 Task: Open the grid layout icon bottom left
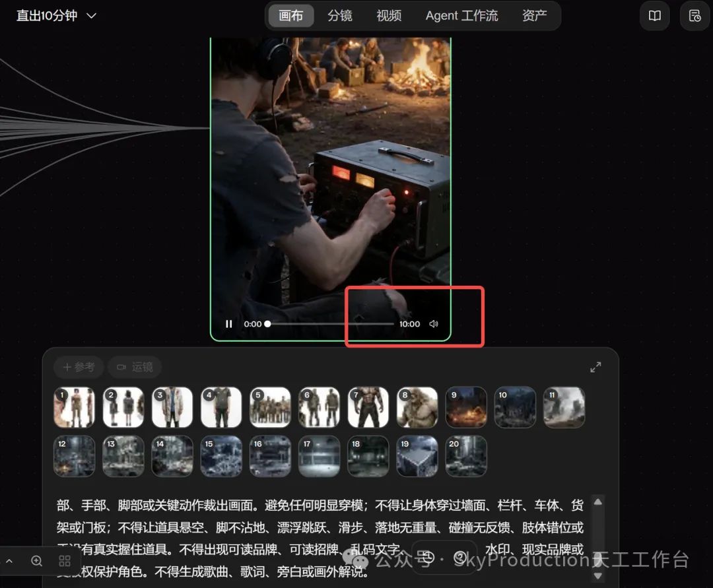tap(65, 561)
